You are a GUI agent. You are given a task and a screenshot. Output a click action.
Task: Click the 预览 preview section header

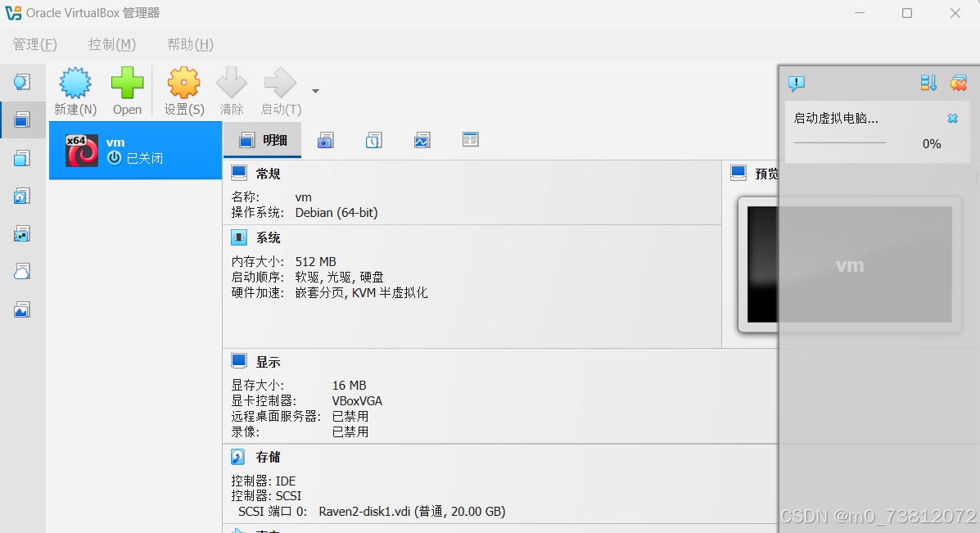click(x=765, y=174)
